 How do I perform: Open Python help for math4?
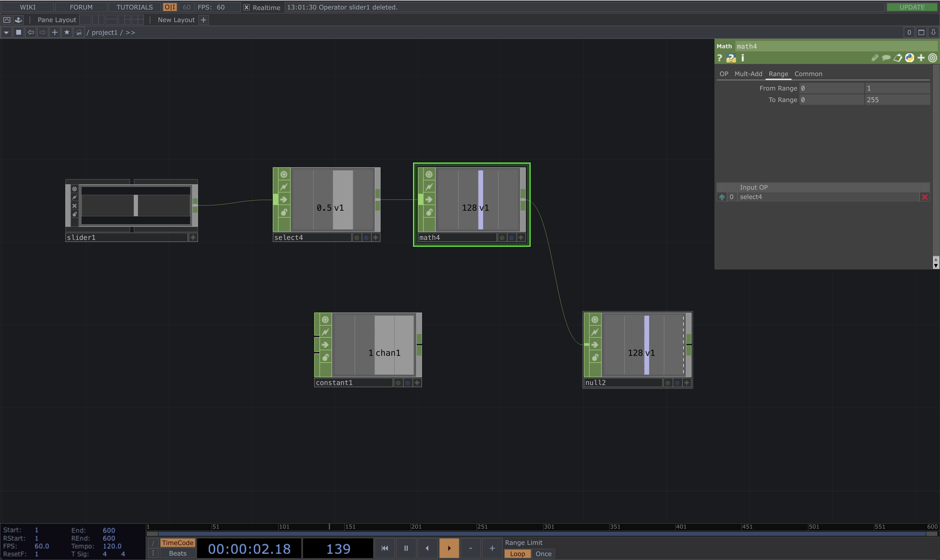point(731,58)
